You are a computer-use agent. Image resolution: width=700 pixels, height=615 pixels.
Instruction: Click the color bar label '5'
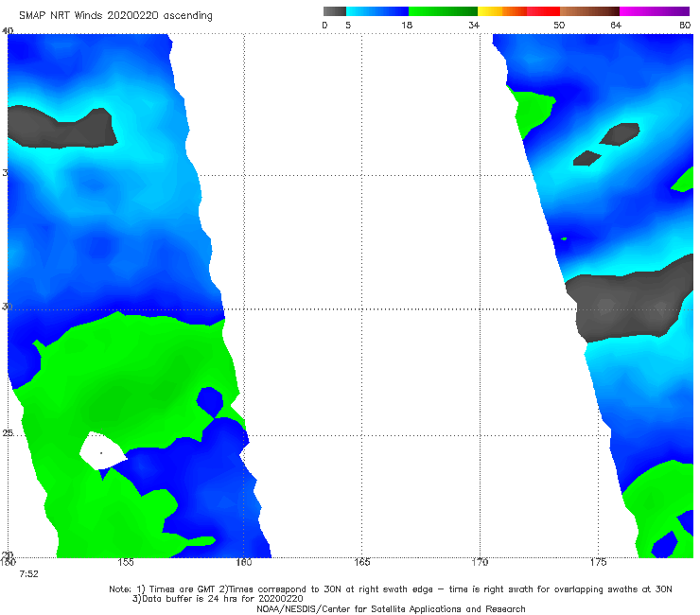tap(348, 26)
